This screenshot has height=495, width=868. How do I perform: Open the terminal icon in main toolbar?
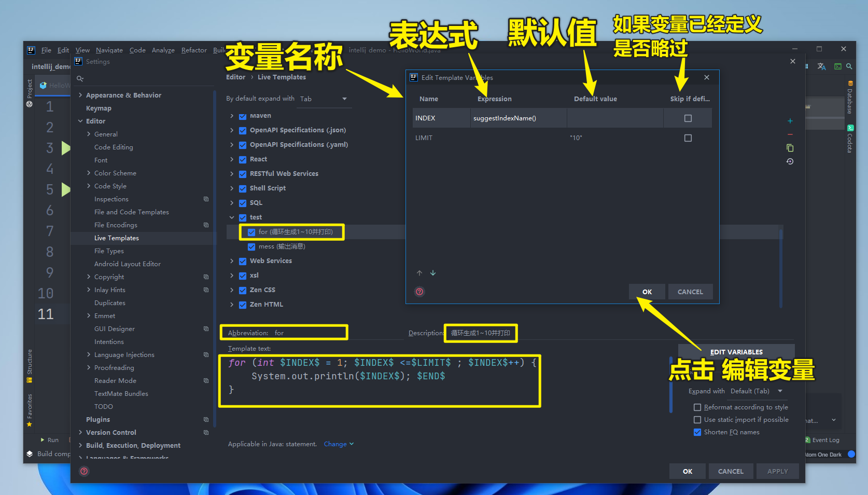tap(837, 66)
